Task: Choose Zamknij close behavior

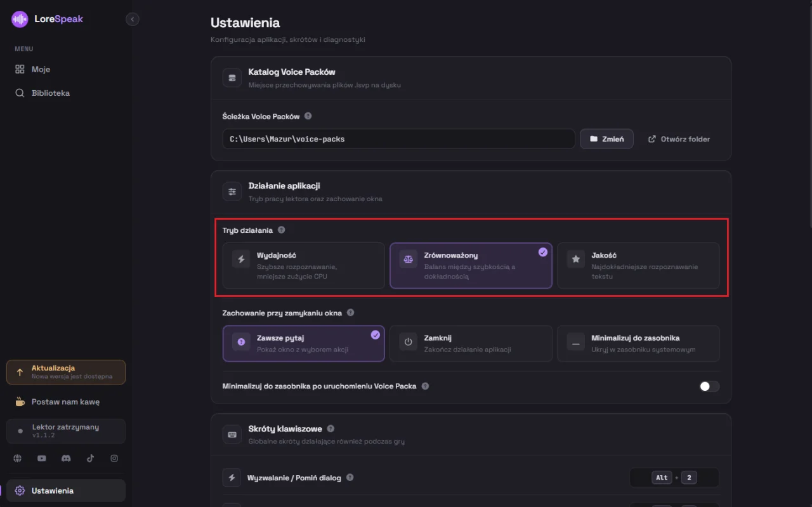Action: coord(471,343)
